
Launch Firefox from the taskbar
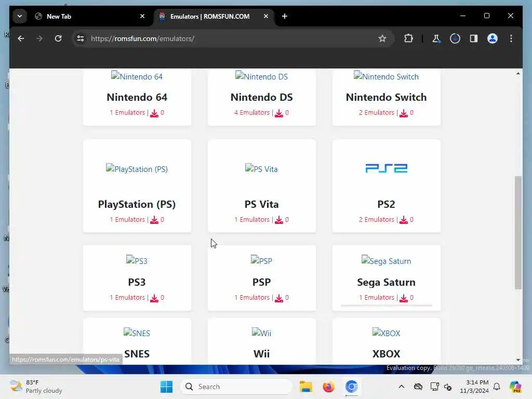pos(328,387)
